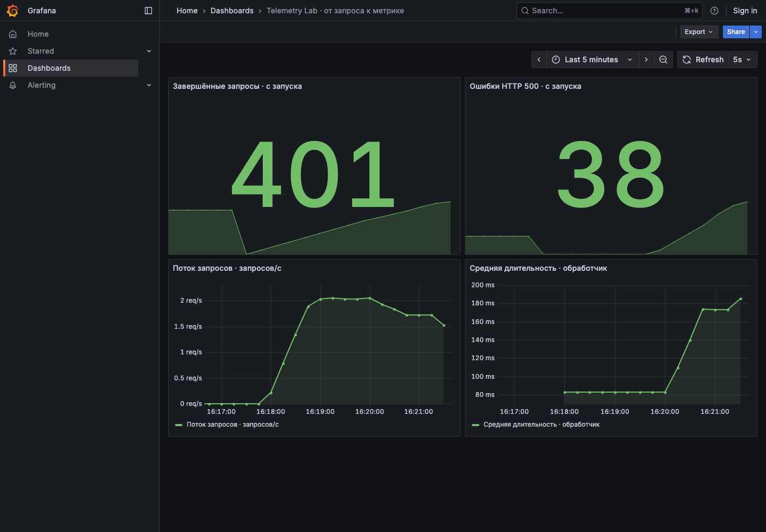Toggle the Поток запросов legend series
This screenshot has width=766, height=532.
pyautogui.click(x=232, y=425)
